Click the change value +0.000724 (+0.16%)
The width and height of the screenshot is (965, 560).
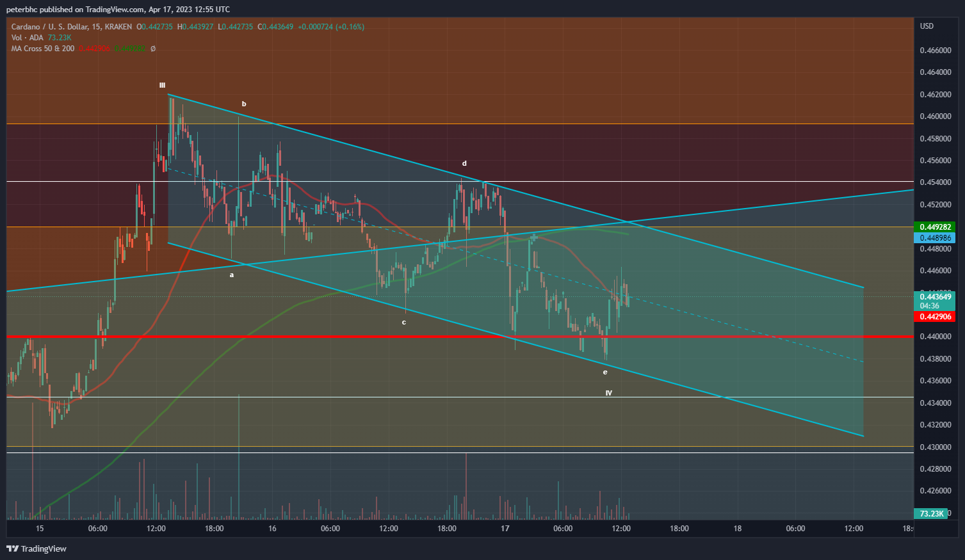(x=331, y=27)
